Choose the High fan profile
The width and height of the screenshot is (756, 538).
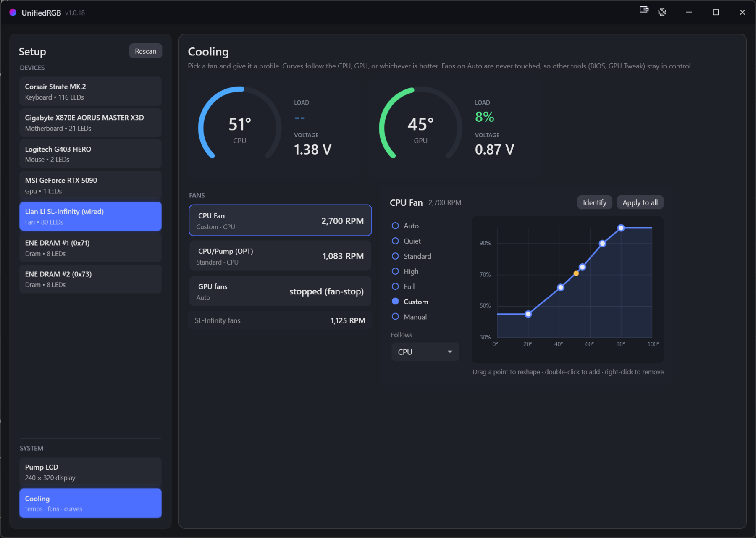(405, 271)
